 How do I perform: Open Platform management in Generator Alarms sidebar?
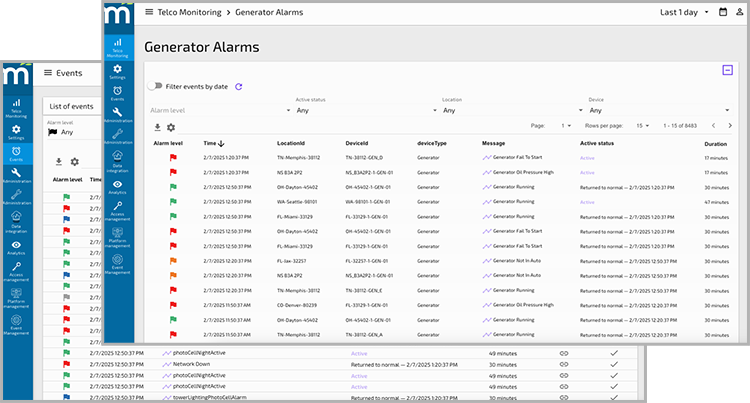pos(118,237)
